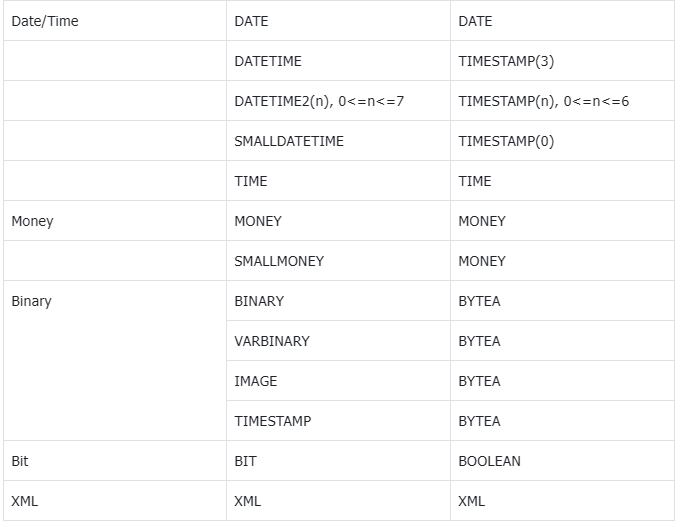
Task: Click the Money category label in first column
Action: click(32, 221)
